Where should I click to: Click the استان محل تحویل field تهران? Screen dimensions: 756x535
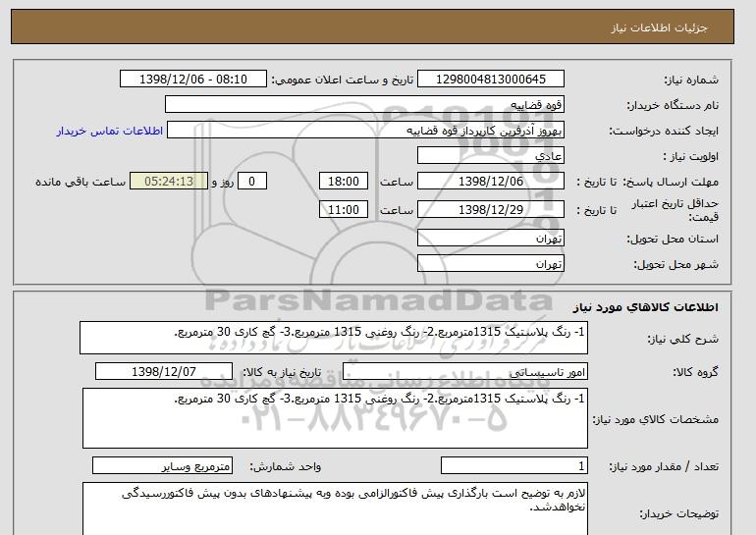point(490,239)
